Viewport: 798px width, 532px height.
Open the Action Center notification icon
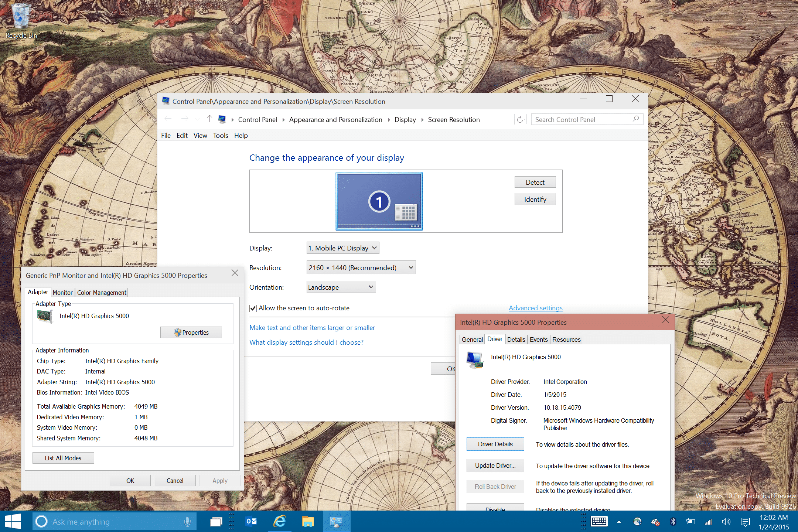(745, 522)
